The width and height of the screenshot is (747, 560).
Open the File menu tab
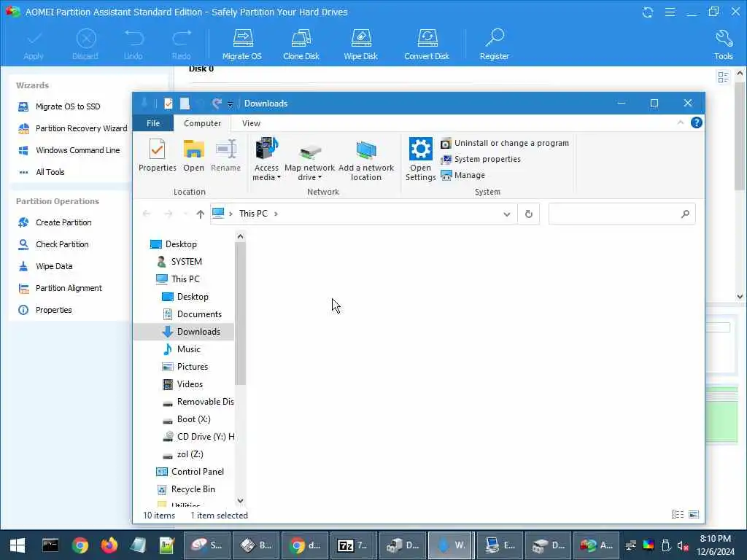153,123
